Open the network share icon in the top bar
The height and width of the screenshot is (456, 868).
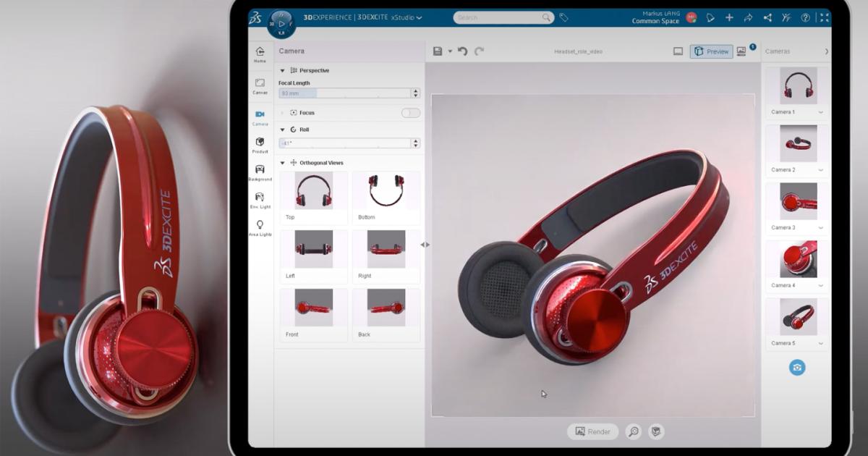pos(767,17)
